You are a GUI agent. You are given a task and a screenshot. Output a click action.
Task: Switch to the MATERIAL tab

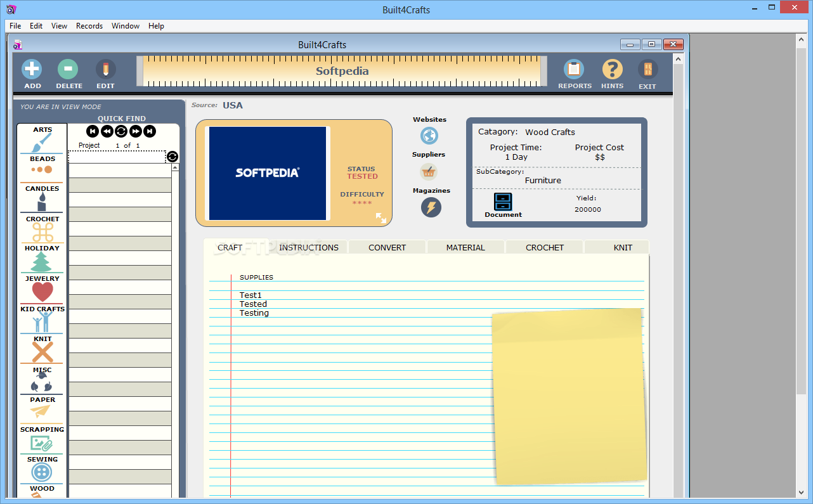465,247
